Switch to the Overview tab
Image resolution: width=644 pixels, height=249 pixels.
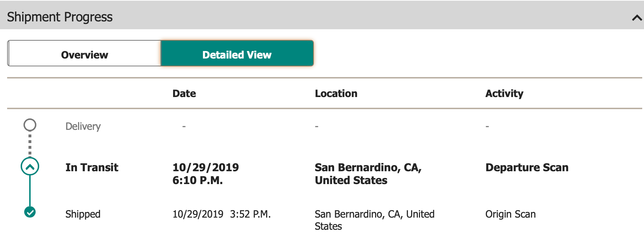[x=84, y=55]
